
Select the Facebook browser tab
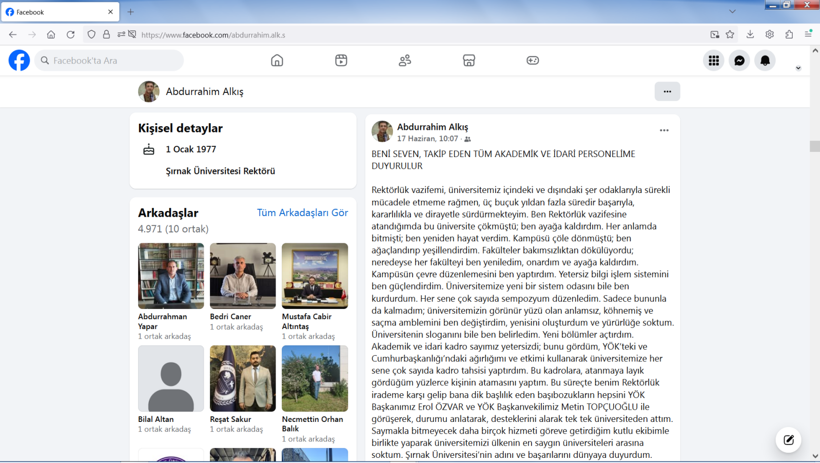(x=60, y=12)
